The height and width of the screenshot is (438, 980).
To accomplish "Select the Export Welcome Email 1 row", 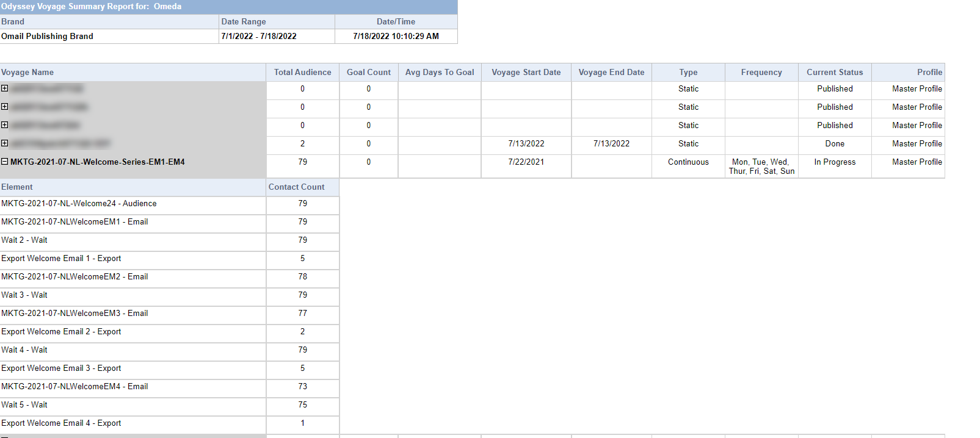I will pos(61,258).
